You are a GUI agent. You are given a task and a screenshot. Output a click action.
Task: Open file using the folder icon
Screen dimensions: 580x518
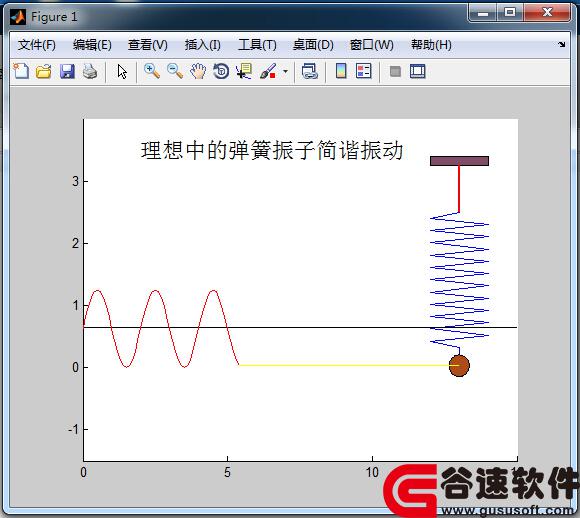(44, 71)
